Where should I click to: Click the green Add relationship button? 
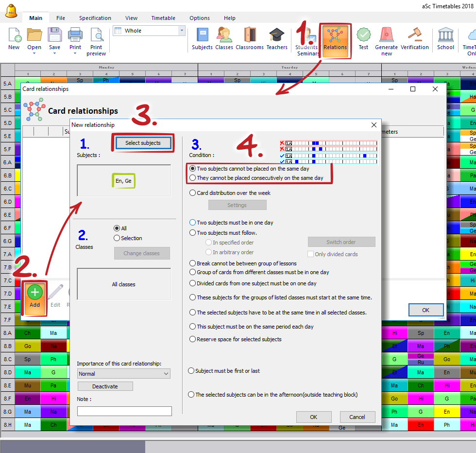(34, 296)
